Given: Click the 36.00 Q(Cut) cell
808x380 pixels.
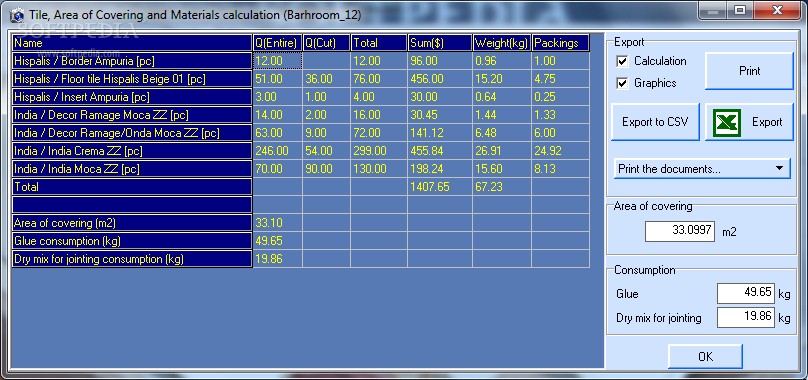Looking at the screenshot, I should pos(326,79).
